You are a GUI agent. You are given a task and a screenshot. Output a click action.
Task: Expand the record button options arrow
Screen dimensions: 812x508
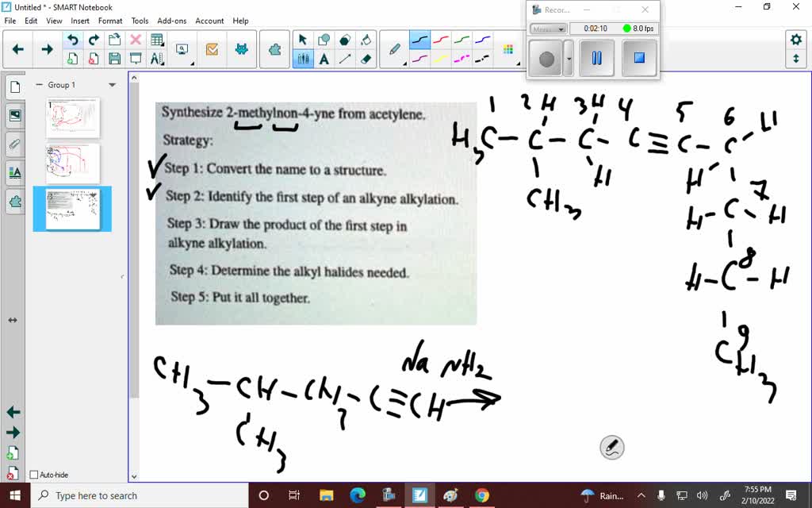569,58
